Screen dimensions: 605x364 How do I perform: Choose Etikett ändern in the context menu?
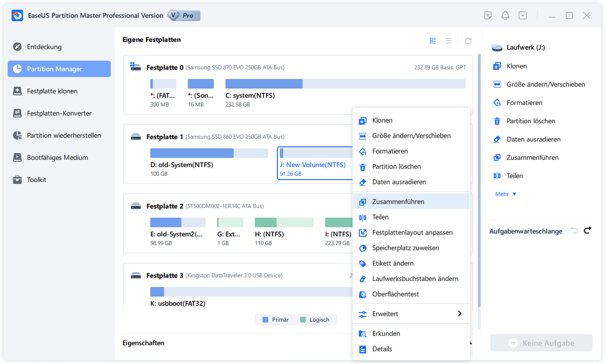click(x=411, y=263)
